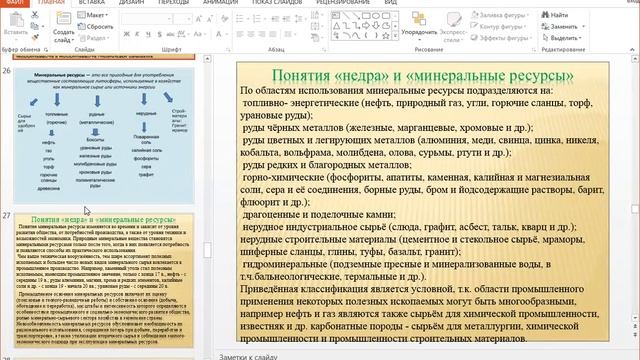Click the thumbnail pane scrollbar thumb
The width and height of the screenshot is (640, 360).
(x=207, y=250)
